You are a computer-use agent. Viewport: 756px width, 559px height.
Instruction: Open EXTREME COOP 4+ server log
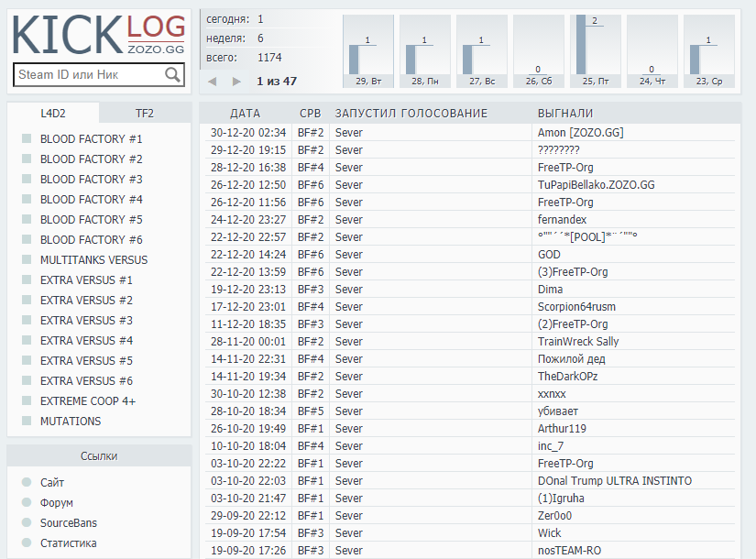coord(88,401)
